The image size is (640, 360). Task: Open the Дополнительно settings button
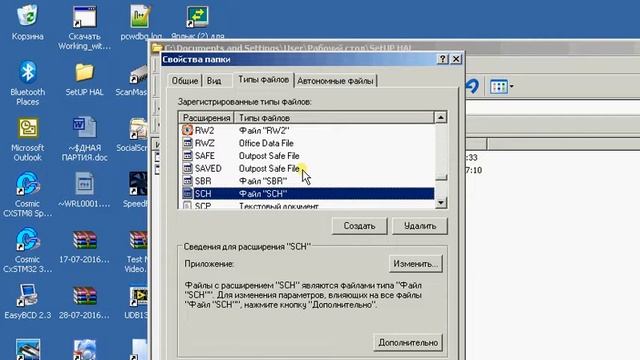pos(408,342)
